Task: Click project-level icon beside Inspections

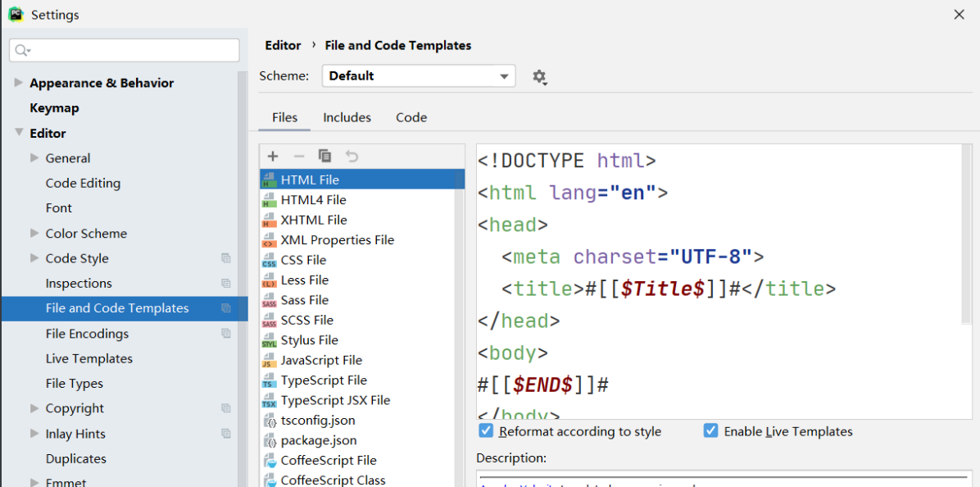Action: tap(225, 283)
